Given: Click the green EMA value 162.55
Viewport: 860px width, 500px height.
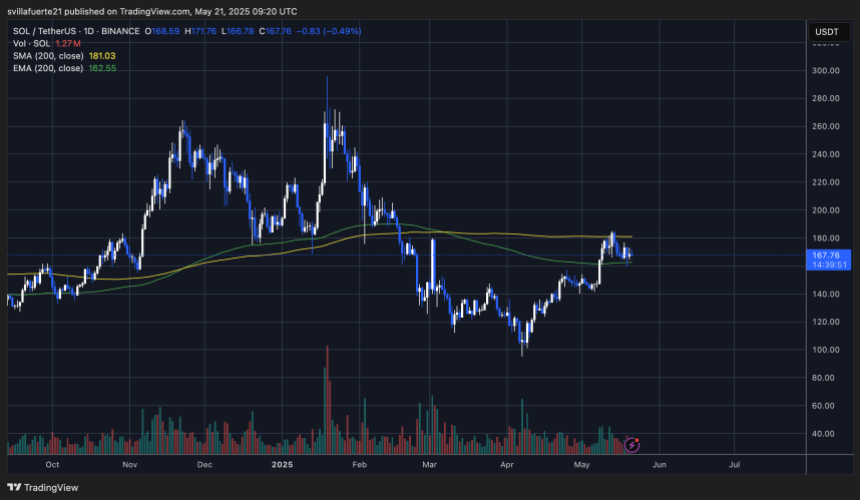Looking at the screenshot, I should pyautogui.click(x=104, y=67).
